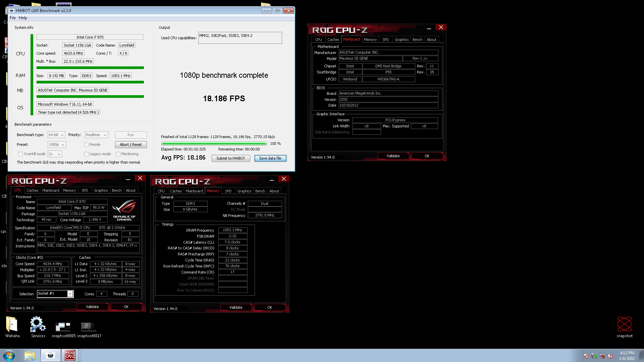Open the Wahaha folder on desktop
644x362 pixels.
pos(12,326)
